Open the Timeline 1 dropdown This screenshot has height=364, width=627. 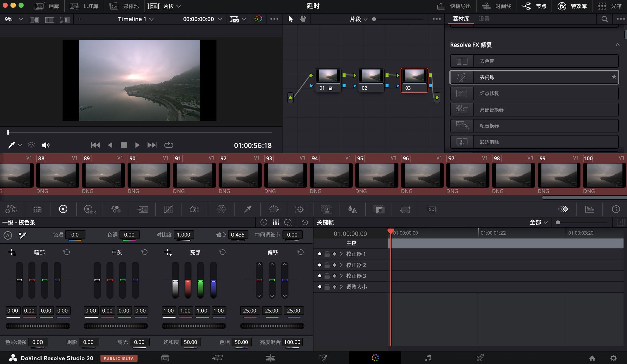136,19
